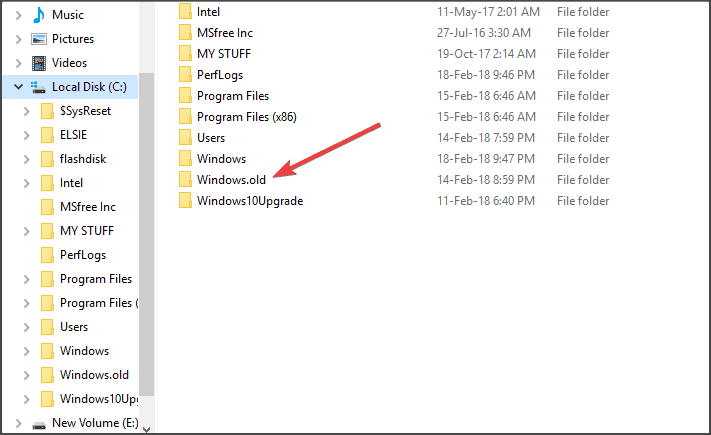This screenshot has height=435, width=711.
Task: Select MSfree Inc folder name in file list
Action: click(224, 33)
